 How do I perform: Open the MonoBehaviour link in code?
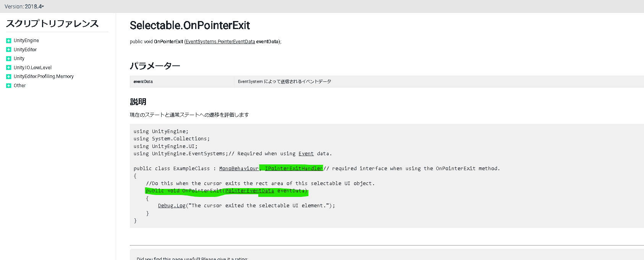pyautogui.click(x=239, y=169)
